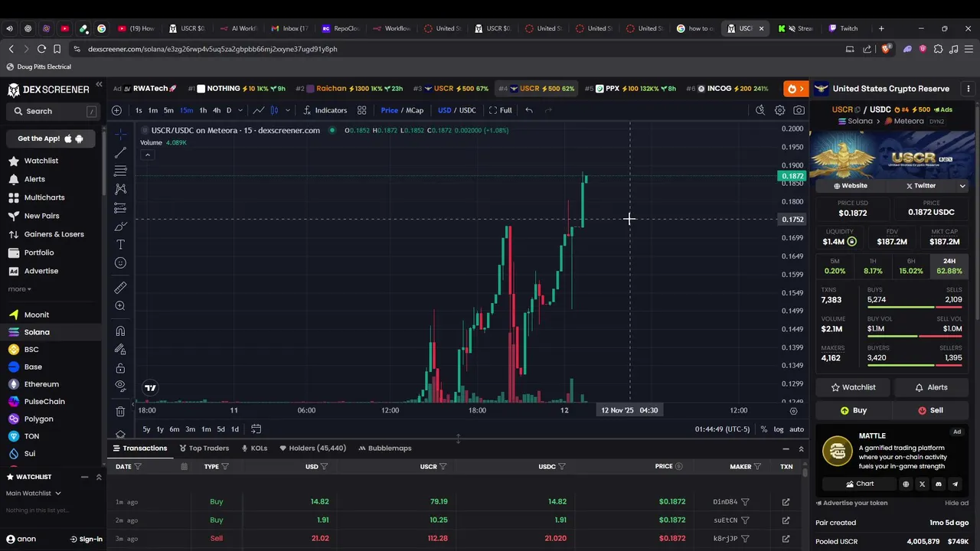
Task: Select the Solana chain in sidebar
Action: (37, 332)
